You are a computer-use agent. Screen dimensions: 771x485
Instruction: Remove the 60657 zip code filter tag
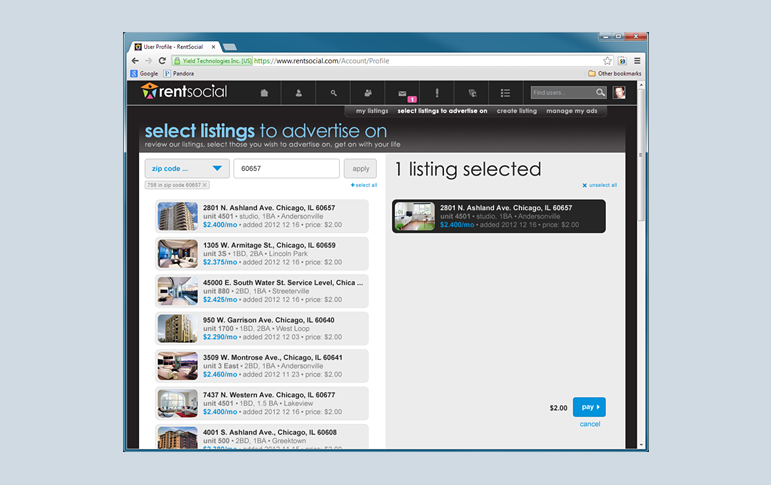[x=205, y=185]
